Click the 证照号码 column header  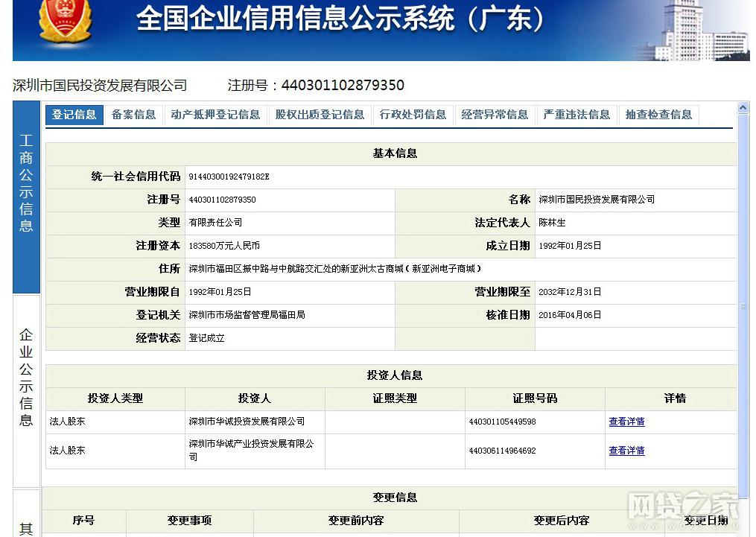point(536,398)
